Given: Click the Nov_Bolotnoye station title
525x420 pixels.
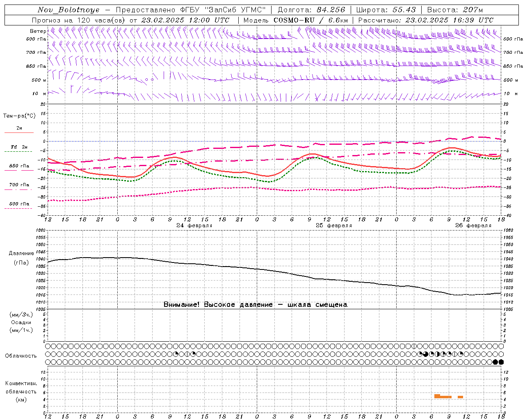Looking at the screenshot, I should pyautogui.click(x=68, y=10).
